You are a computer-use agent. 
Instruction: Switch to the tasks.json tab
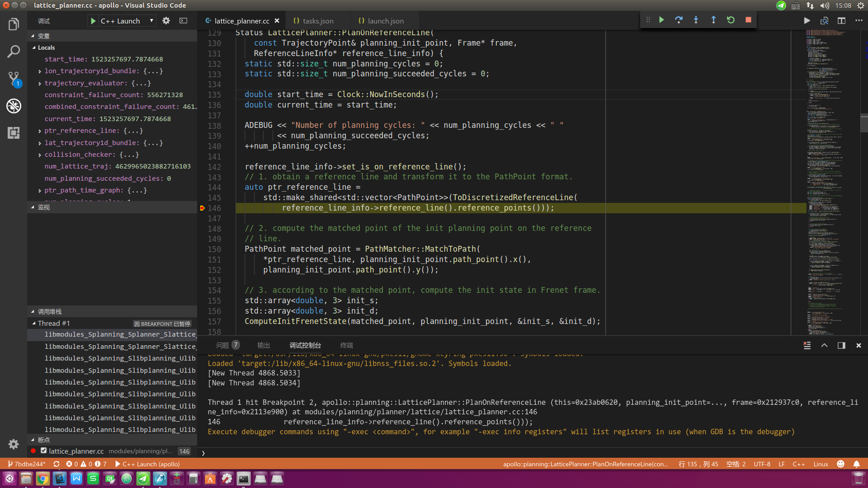pyautogui.click(x=318, y=21)
